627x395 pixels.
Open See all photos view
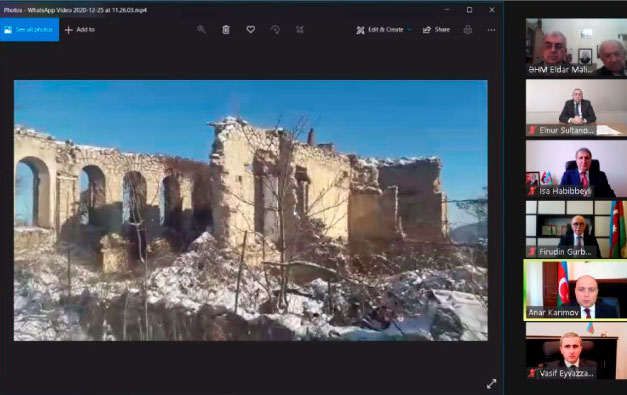(x=29, y=30)
